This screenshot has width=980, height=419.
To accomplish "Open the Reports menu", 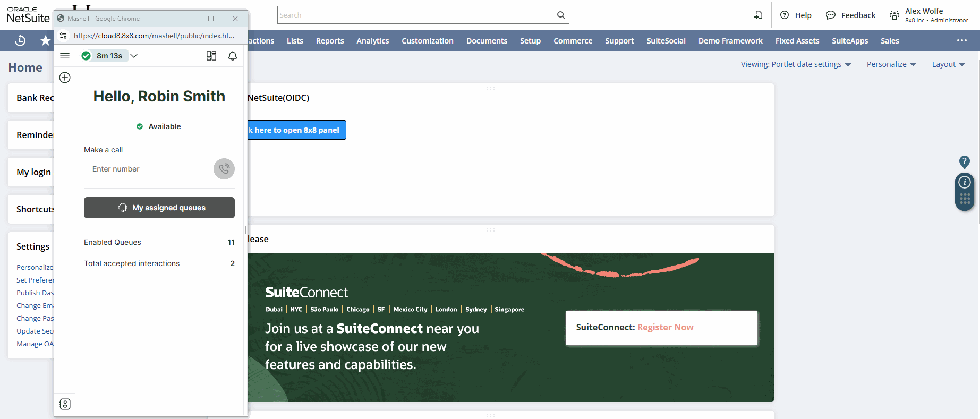I will click(330, 41).
